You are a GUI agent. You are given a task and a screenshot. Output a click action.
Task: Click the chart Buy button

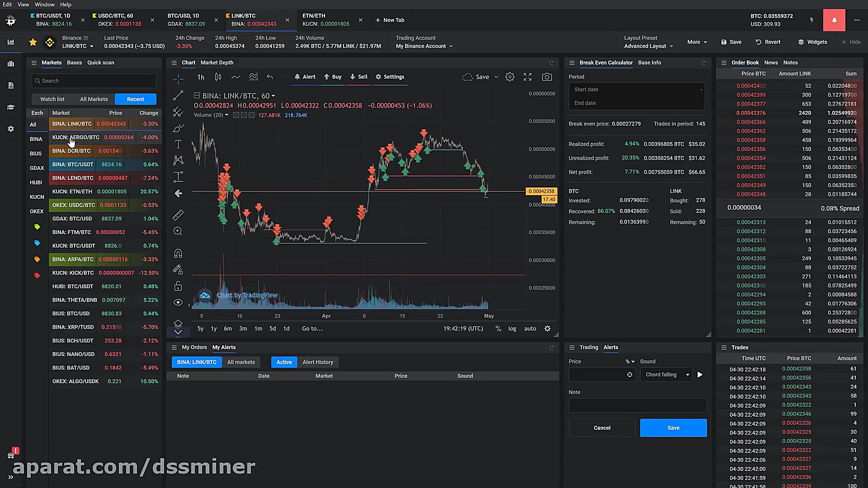(332, 77)
